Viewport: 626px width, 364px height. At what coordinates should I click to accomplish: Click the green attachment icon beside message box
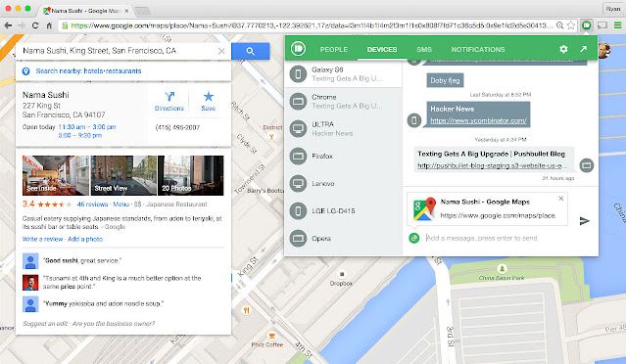(x=414, y=238)
